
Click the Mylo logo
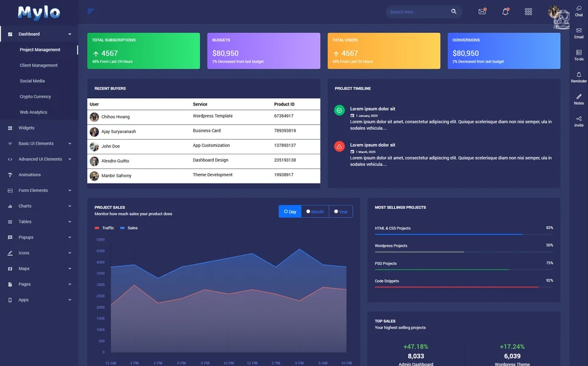coord(39,12)
